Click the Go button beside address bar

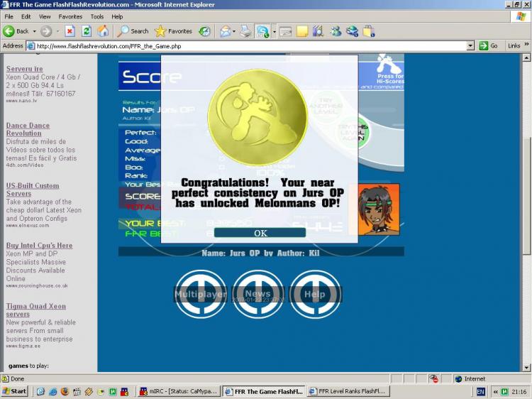(489, 45)
